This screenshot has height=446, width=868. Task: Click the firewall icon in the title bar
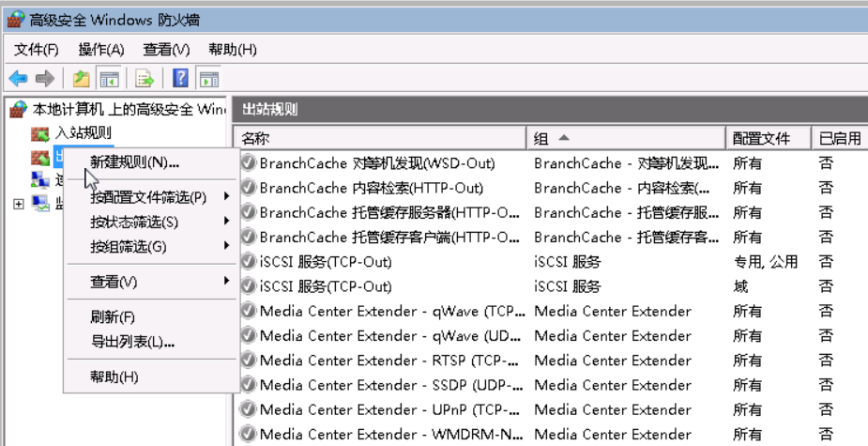point(16,20)
